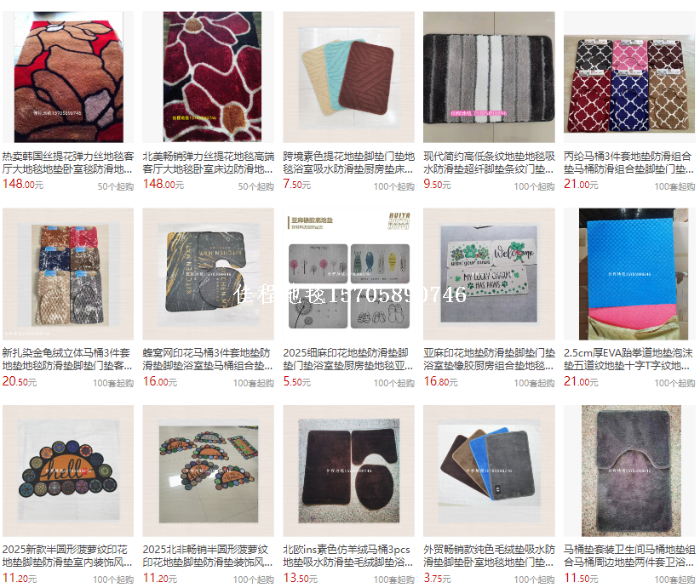Open the maroon floral carpet product image
700x588 pixels.
click(208, 77)
